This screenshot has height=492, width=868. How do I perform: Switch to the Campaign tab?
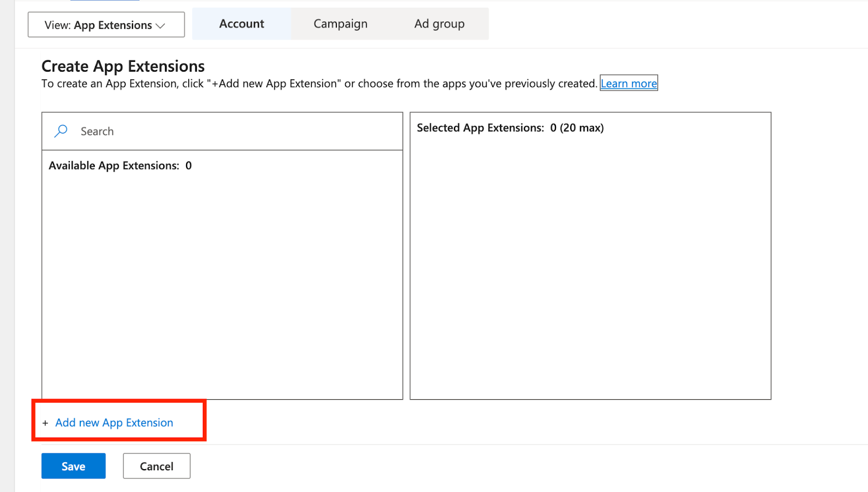[x=340, y=24]
